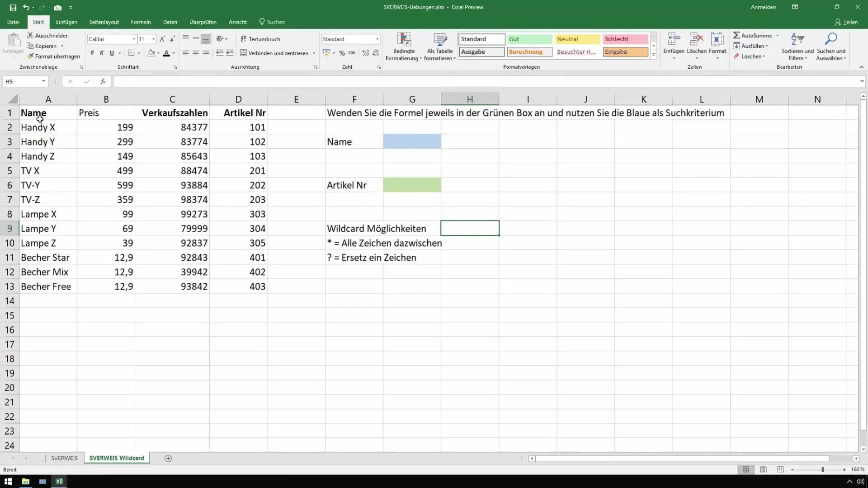Collapse the ribbon with the arrow
Viewport: 868px width, 488px height.
tap(861, 67)
